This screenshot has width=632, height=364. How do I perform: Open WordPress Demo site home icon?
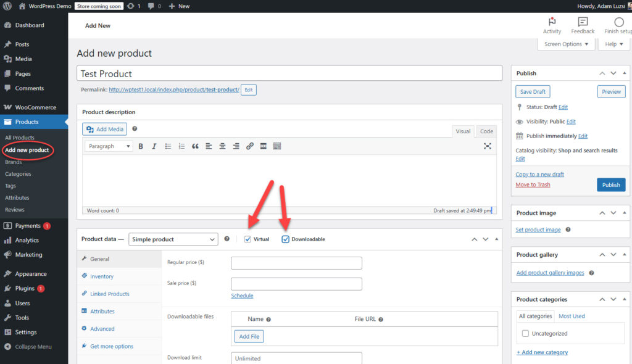(22, 6)
